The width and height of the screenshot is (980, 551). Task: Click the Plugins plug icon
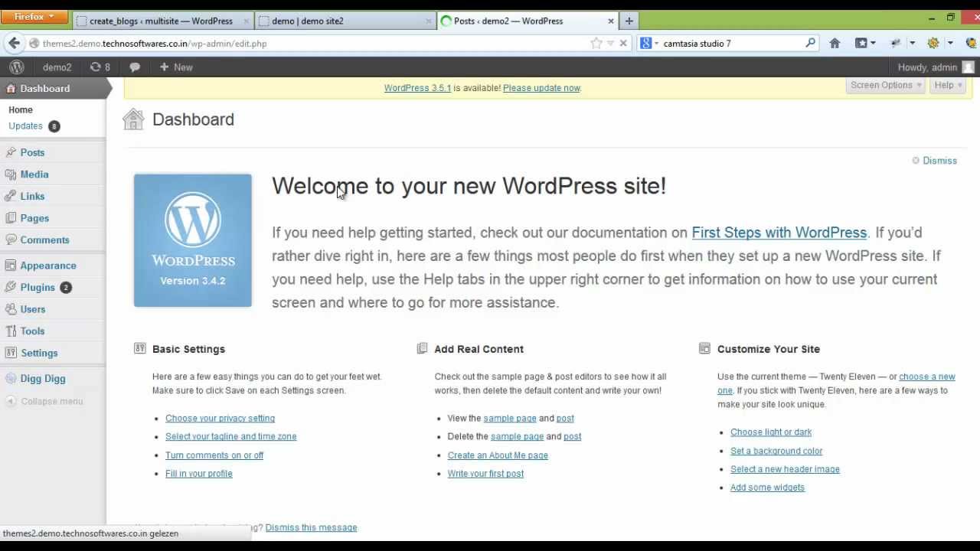tap(10, 288)
